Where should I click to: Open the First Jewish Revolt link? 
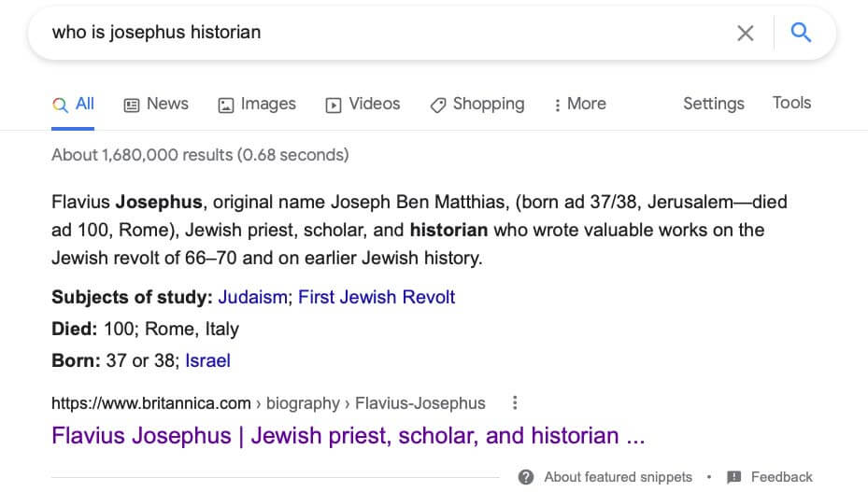coord(377,297)
